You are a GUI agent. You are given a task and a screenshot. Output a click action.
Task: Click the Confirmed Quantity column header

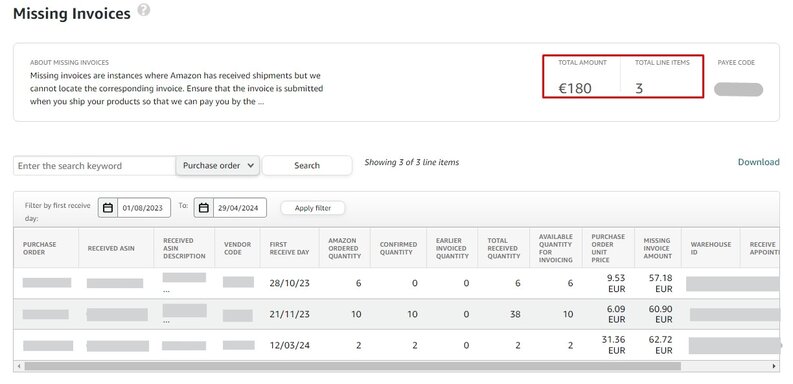399,248
